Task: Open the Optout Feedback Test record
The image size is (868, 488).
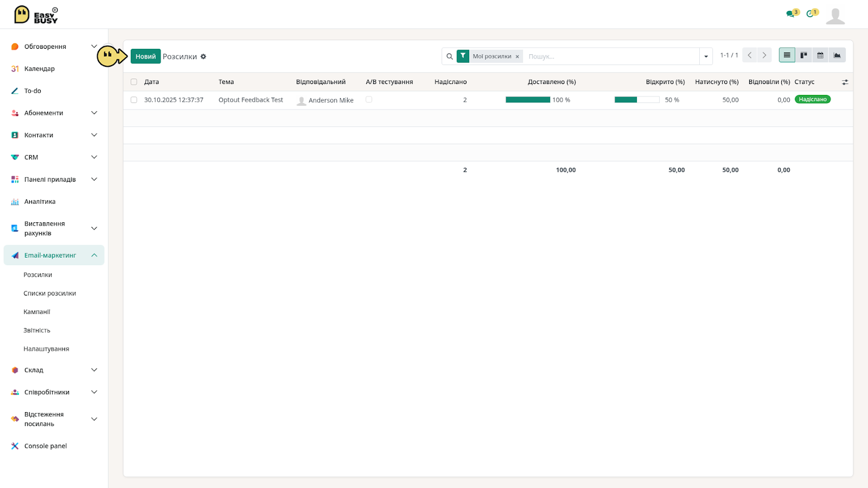Action: coord(251,100)
